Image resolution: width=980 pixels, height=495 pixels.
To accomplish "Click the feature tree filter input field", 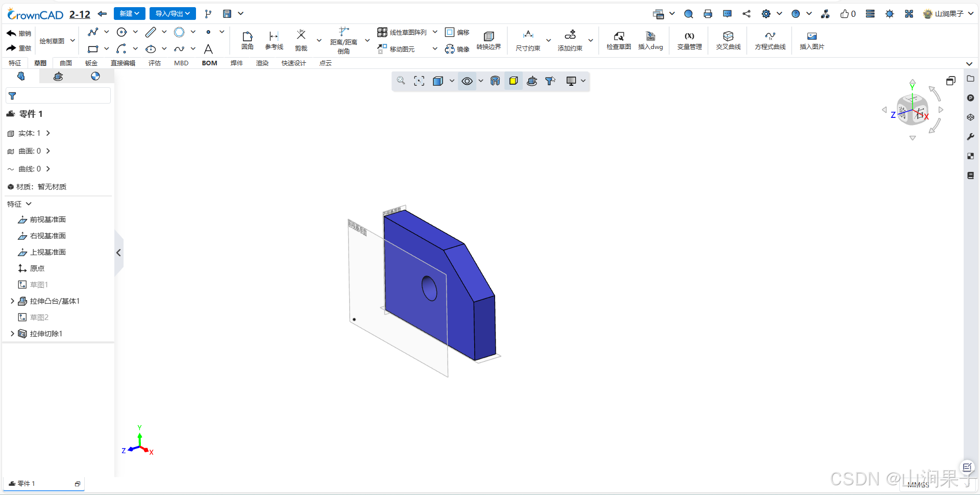I will [x=58, y=95].
